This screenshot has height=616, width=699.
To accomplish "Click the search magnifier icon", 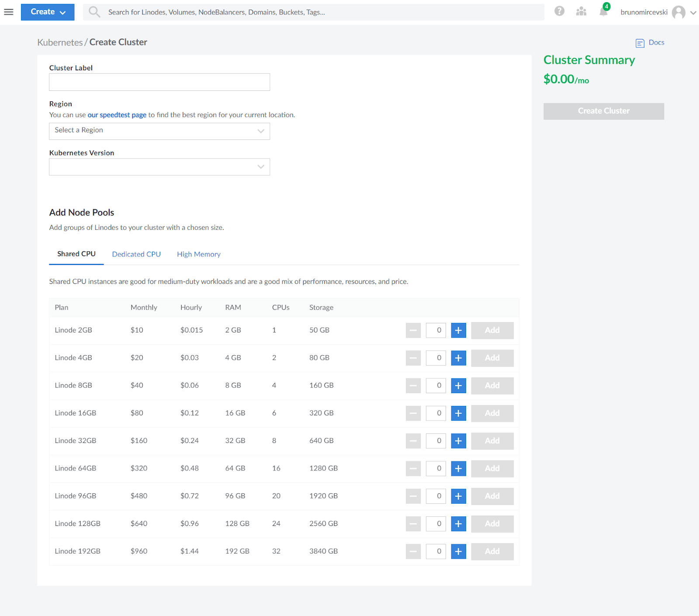I will click(x=94, y=12).
